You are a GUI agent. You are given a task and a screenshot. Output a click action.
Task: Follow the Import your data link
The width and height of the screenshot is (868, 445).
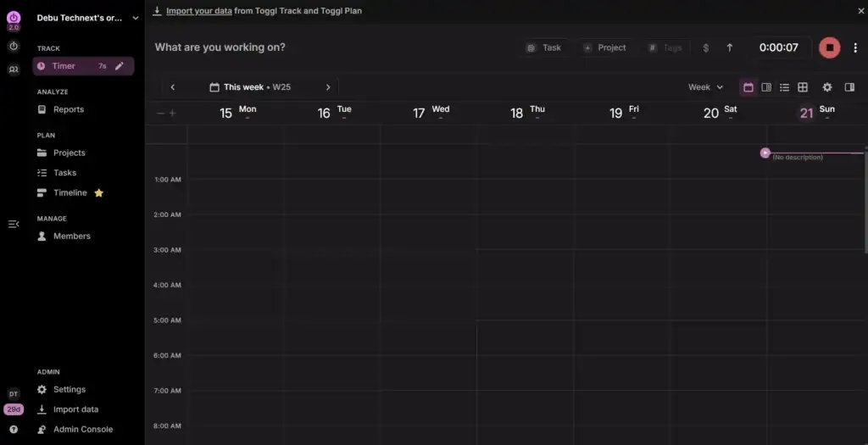click(198, 10)
